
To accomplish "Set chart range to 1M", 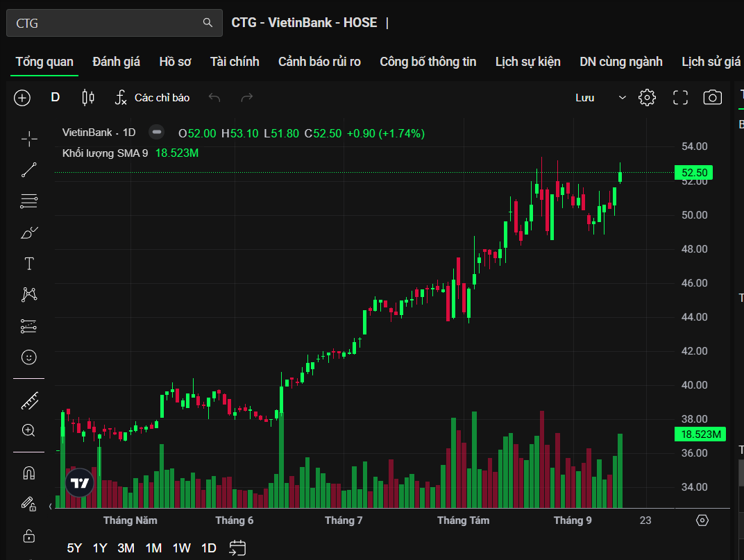I will point(154,548).
